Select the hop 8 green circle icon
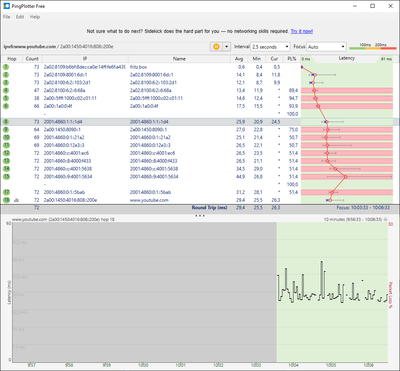This screenshot has height=371, width=400. [6, 122]
